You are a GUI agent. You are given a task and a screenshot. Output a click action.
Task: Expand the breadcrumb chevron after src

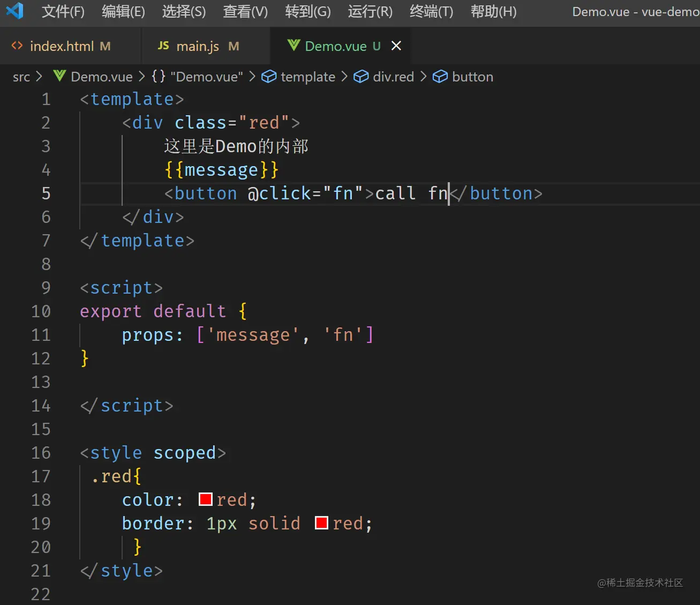pos(39,77)
